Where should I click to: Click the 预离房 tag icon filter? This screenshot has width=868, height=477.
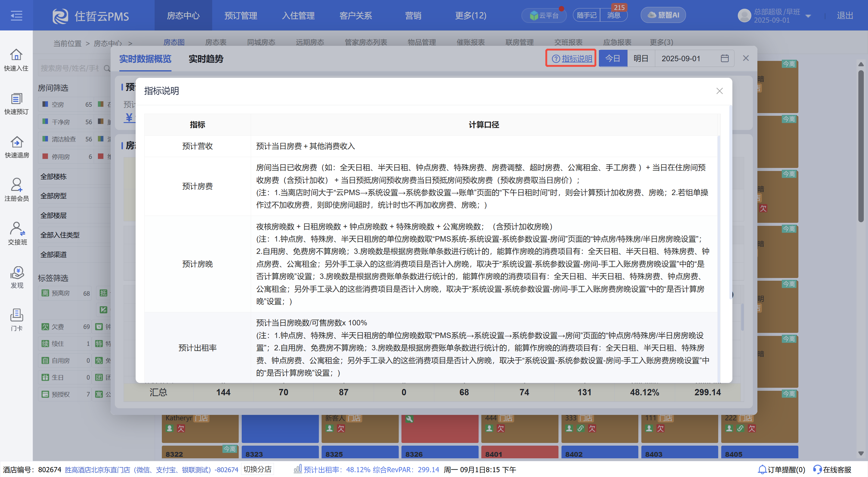click(45, 293)
